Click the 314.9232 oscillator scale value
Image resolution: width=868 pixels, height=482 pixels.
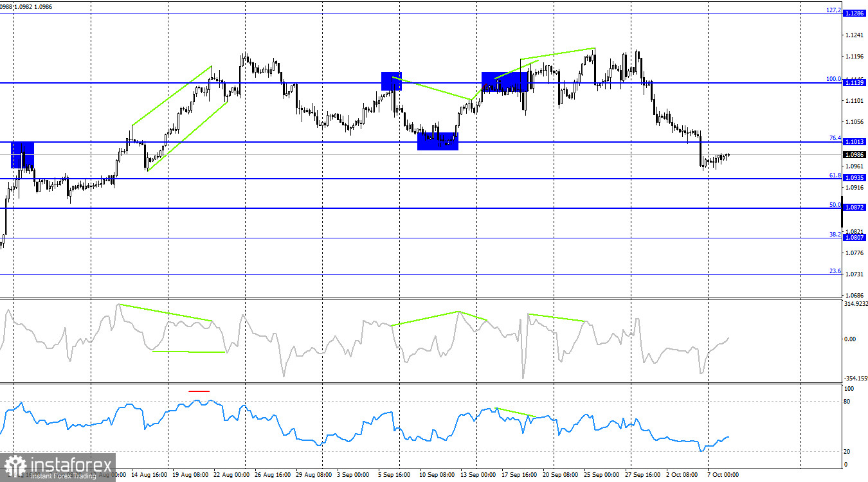point(856,304)
